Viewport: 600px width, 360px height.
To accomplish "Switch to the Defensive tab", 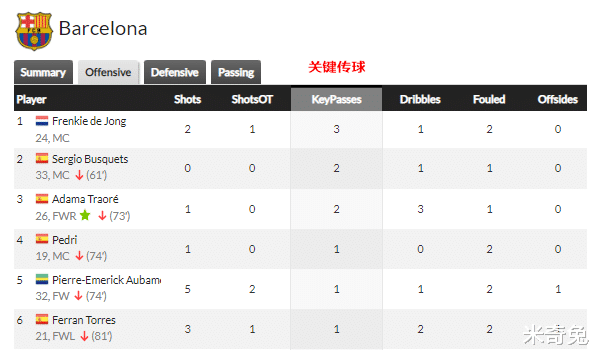I will pyautogui.click(x=174, y=72).
